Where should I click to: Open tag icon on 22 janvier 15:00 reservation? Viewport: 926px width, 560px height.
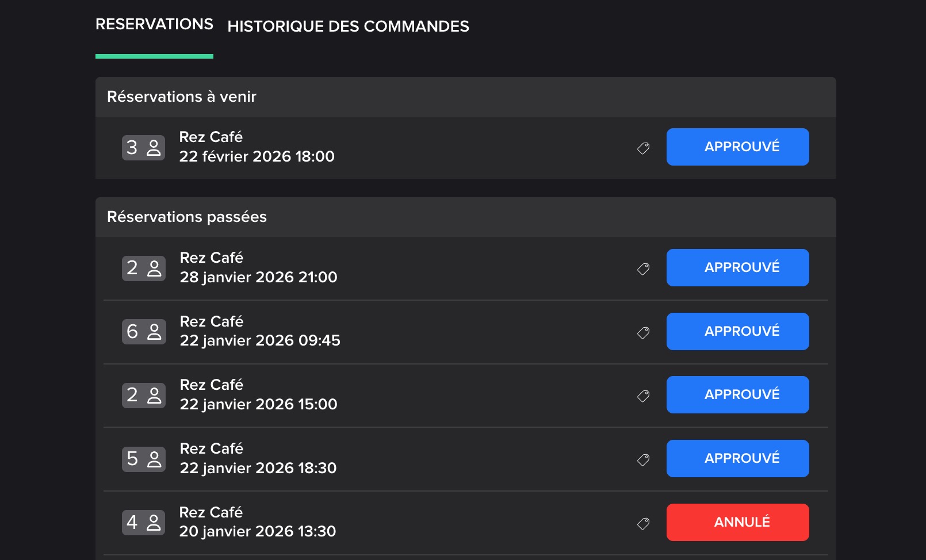643,396
